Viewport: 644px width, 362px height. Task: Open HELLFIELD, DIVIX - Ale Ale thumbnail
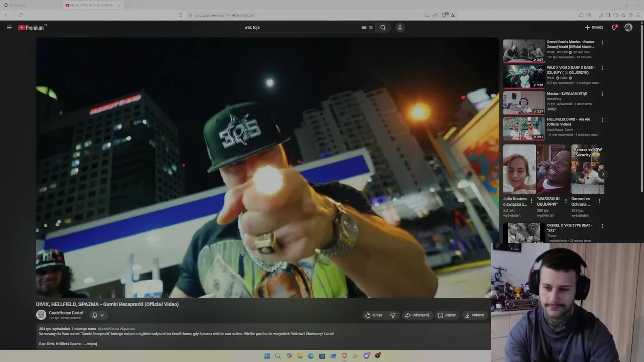524,128
